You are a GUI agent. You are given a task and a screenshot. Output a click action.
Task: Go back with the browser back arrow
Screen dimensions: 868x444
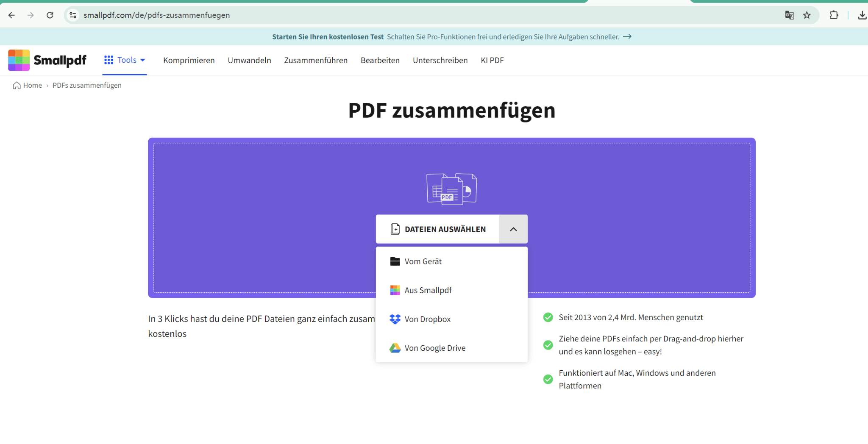click(11, 15)
